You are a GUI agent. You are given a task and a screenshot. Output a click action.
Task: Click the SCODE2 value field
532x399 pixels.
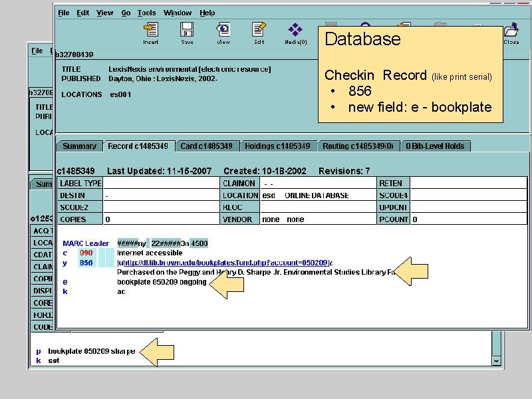(161, 207)
